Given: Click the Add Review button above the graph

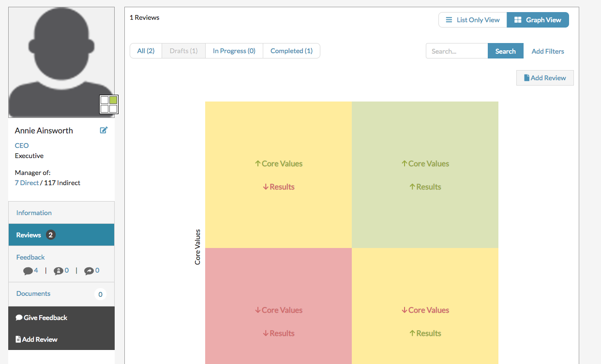Looking at the screenshot, I should pyautogui.click(x=545, y=78).
